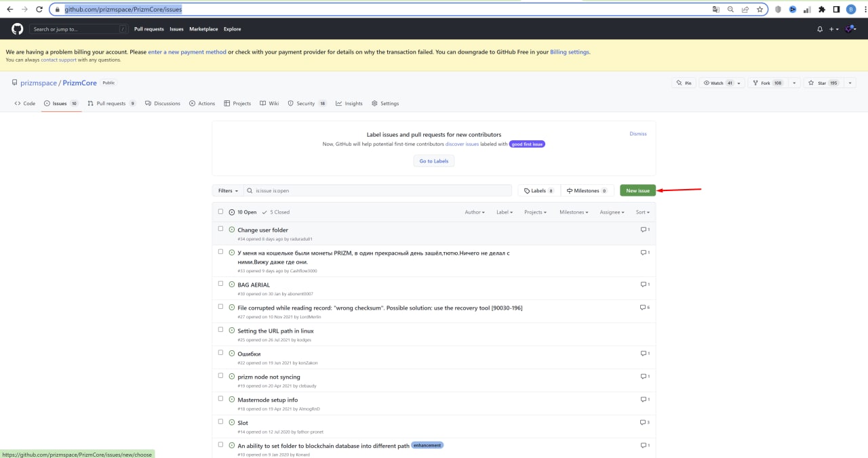Check the box for Change user folder

click(x=220, y=228)
